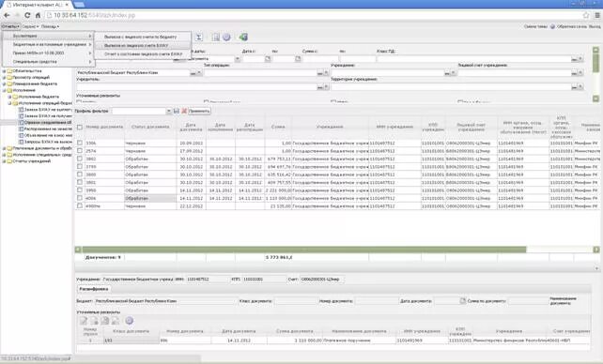Click the Обратная связь globe icon
The image size is (603, 364).
pos(552,26)
